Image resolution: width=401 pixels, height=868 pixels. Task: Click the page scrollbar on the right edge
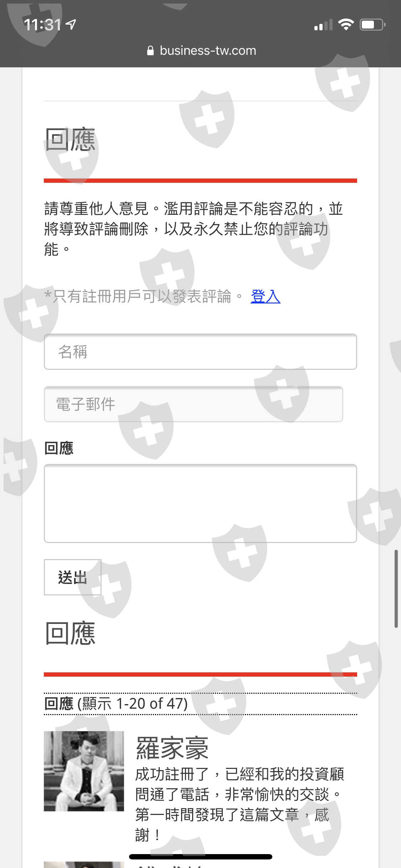pos(396,589)
